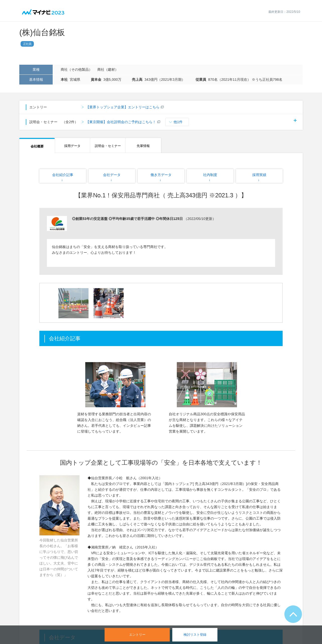Click the 正社員 badge
322x644 pixels.
click(x=27, y=44)
